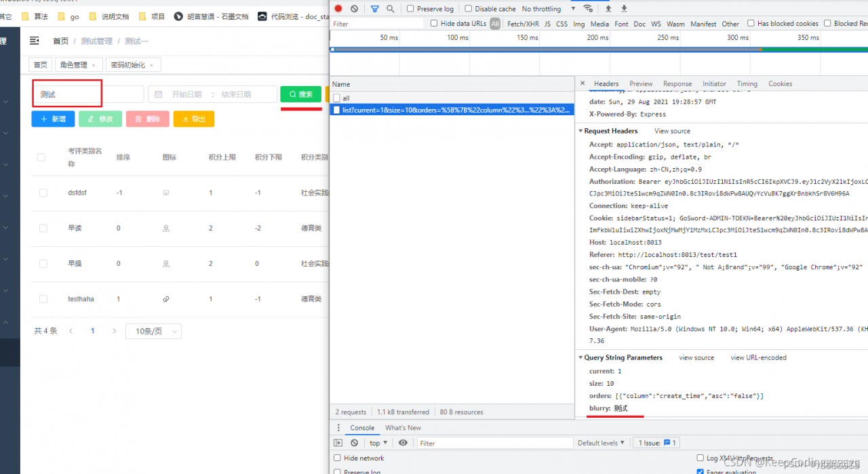Click the yellow 导出 export button
The height and width of the screenshot is (474, 868).
pyautogui.click(x=194, y=119)
